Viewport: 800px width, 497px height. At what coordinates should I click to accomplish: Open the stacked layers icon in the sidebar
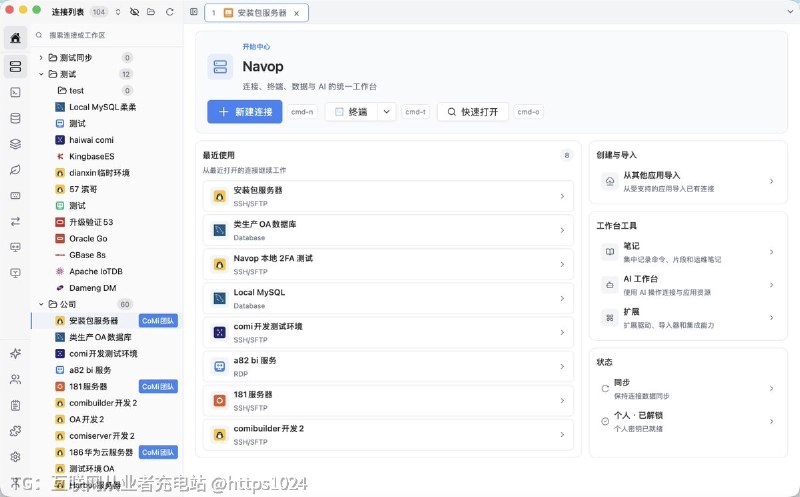(x=15, y=144)
